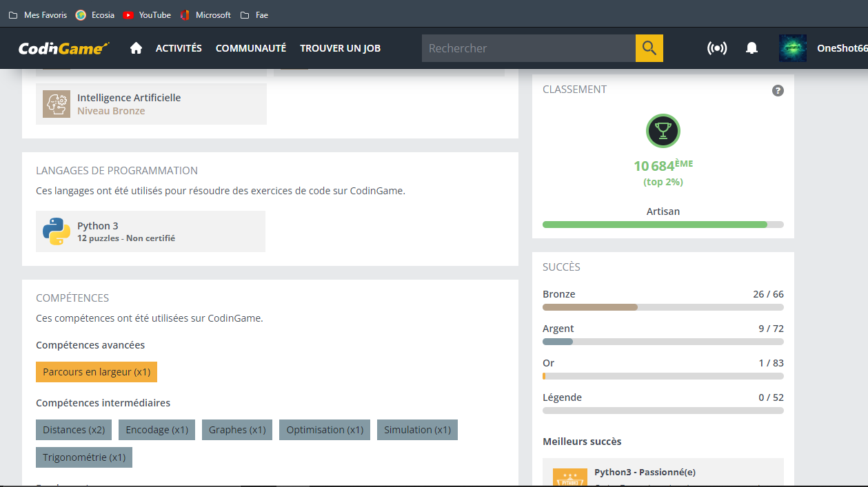Go to the home page icon
Image resolution: width=868 pixels, height=487 pixels.
(x=136, y=48)
